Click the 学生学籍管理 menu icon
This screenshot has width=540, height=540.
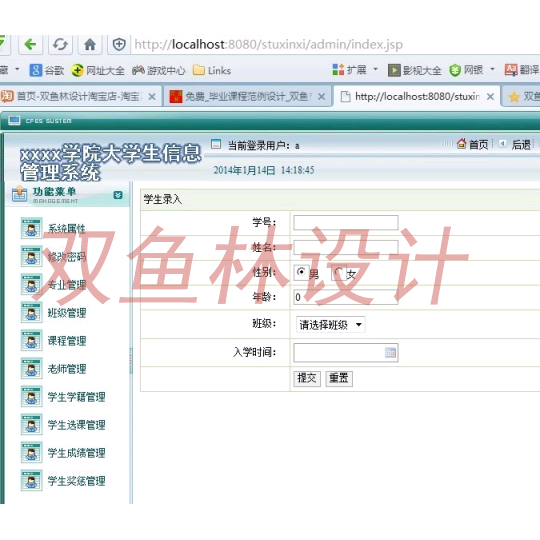coord(31,396)
